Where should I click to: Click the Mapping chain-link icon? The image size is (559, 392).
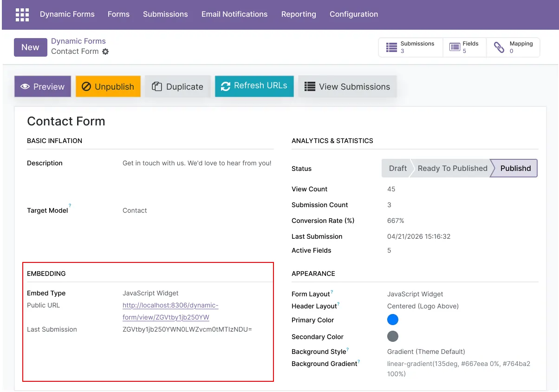click(499, 47)
